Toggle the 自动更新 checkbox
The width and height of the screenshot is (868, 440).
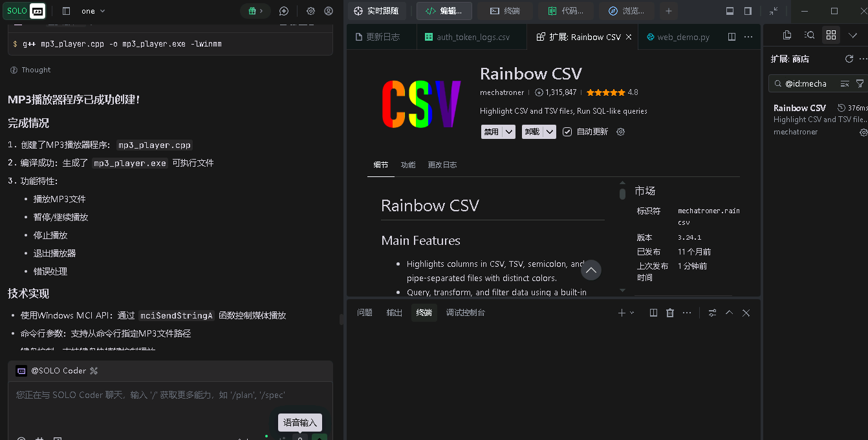(x=567, y=132)
